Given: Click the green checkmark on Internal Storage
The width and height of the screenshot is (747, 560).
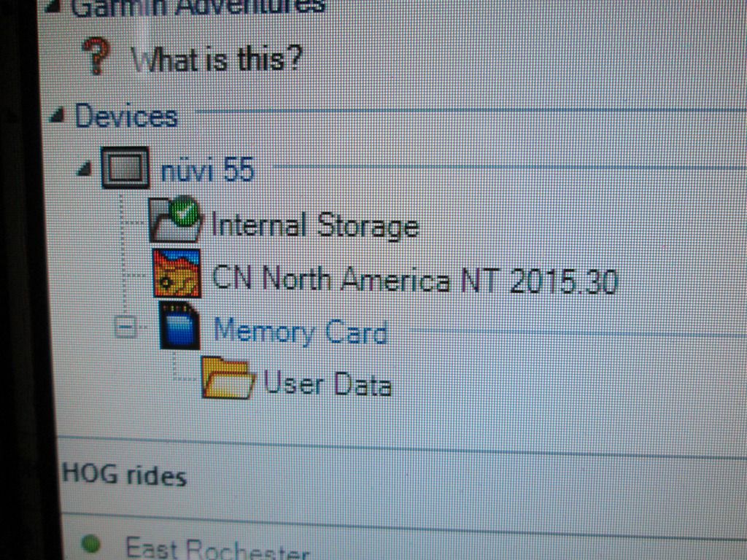Looking at the screenshot, I should [185, 212].
